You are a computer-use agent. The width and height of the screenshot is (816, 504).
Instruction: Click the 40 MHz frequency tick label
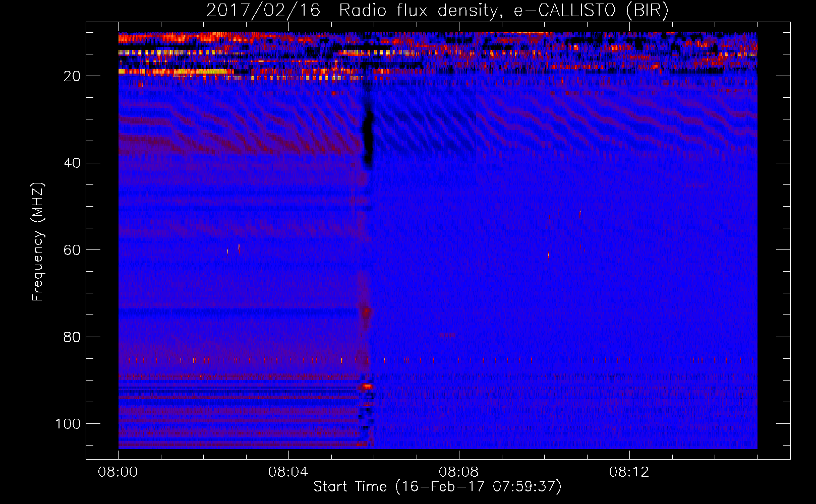[72, 163]
